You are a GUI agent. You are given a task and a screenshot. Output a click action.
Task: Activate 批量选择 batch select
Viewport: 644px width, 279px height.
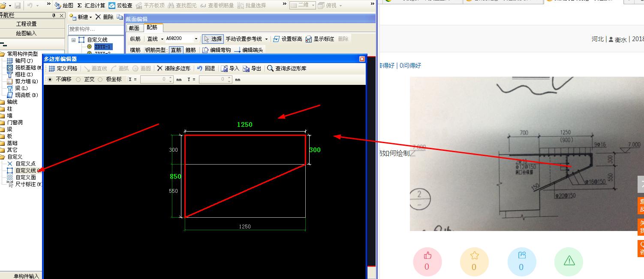(x=251, y=5)
